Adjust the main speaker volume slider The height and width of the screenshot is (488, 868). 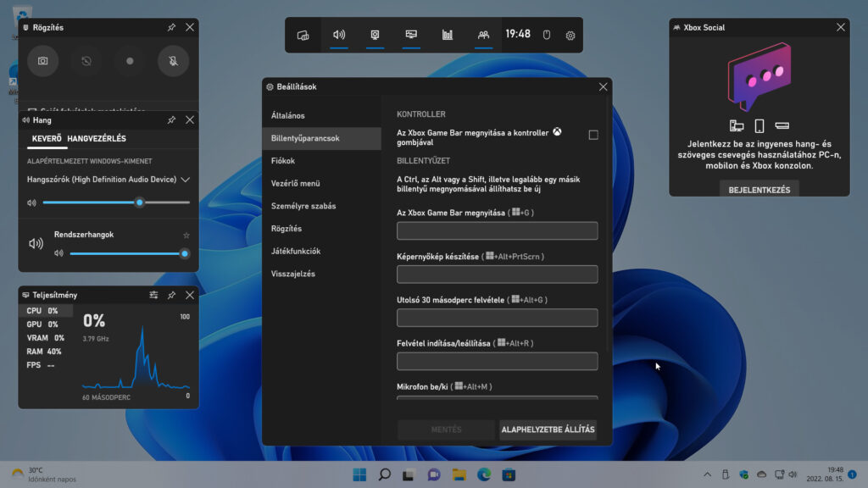(116, 202)
